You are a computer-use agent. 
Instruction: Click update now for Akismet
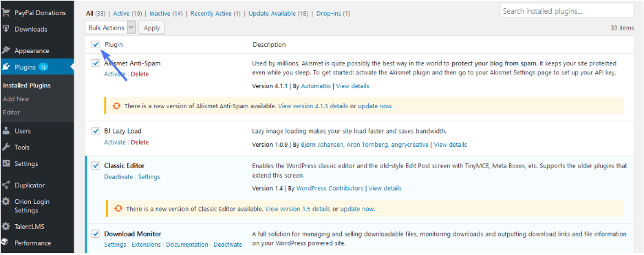(374, 106)
